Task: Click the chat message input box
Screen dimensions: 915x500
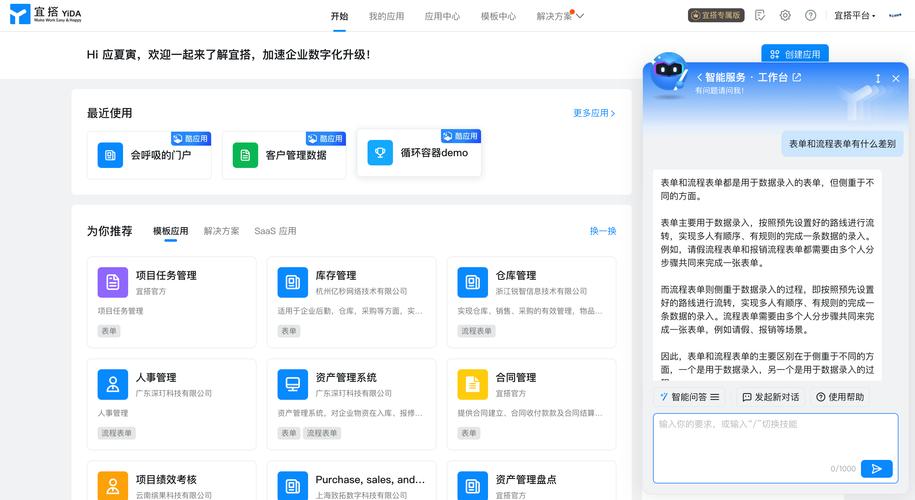Action: (776, 448)
